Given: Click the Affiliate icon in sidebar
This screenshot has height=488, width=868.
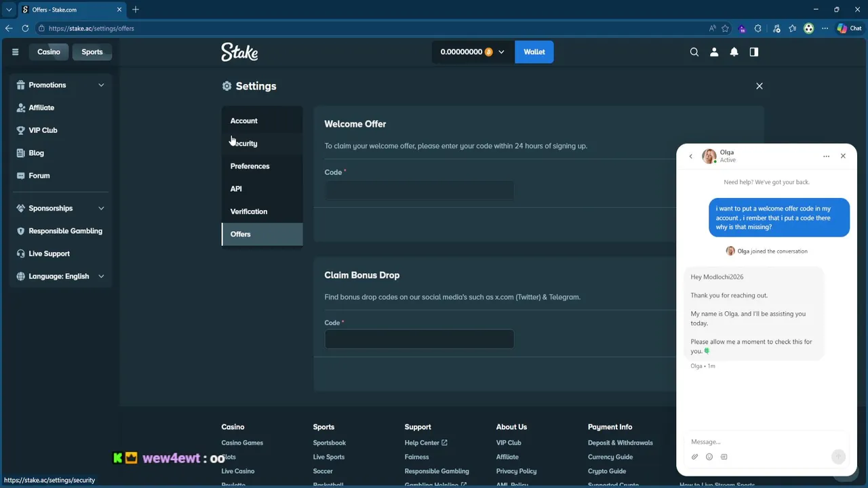Looking at the screenshot, I should coord(20,107).
